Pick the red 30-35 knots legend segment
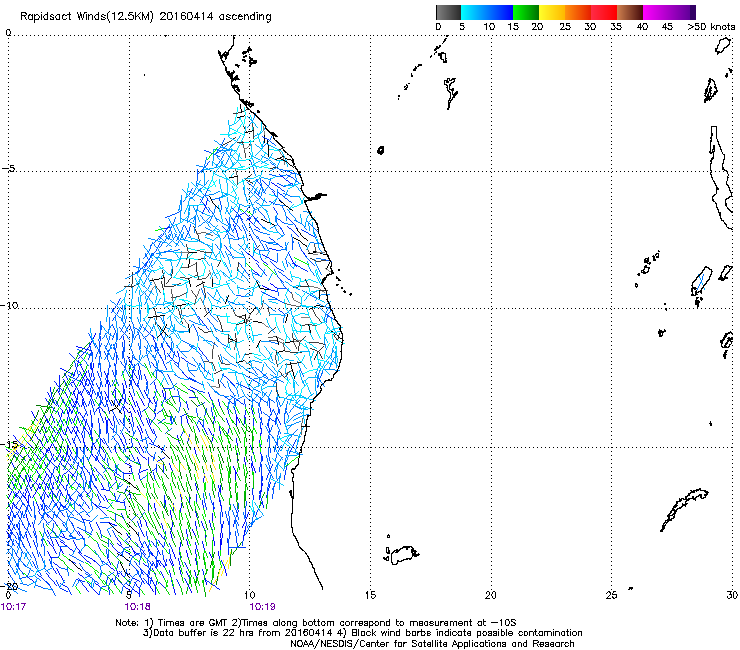Screen dimensions: 740x650 click(x=604, y=12)
